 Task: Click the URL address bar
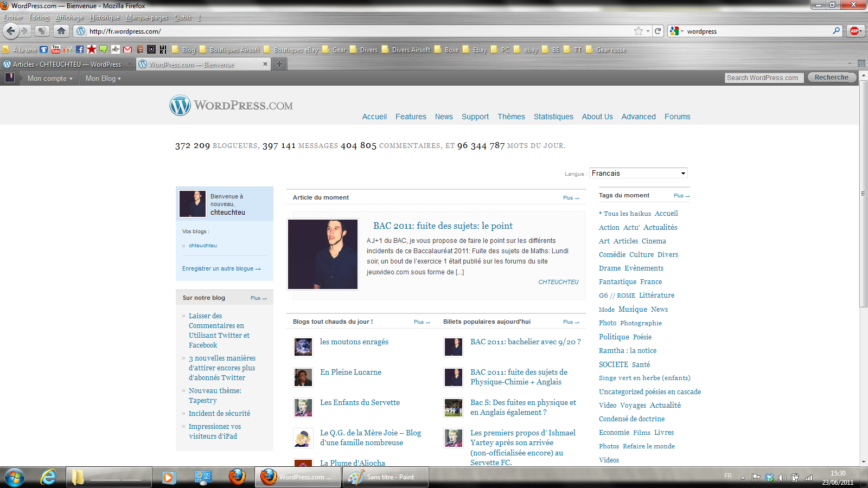coord(360,31)
